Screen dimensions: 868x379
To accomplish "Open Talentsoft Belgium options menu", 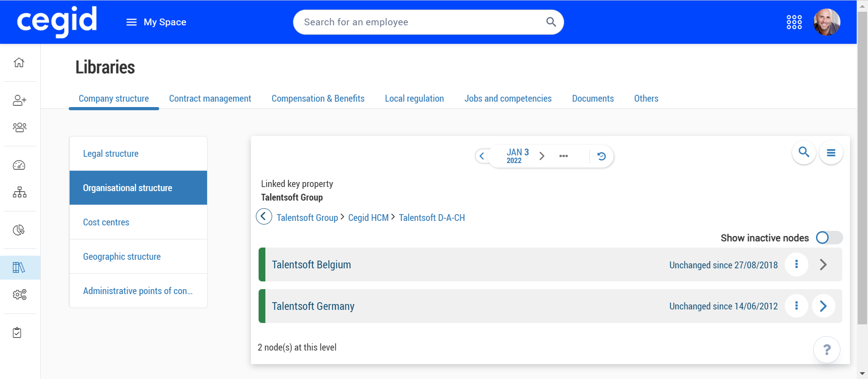I will click(796, 264).
